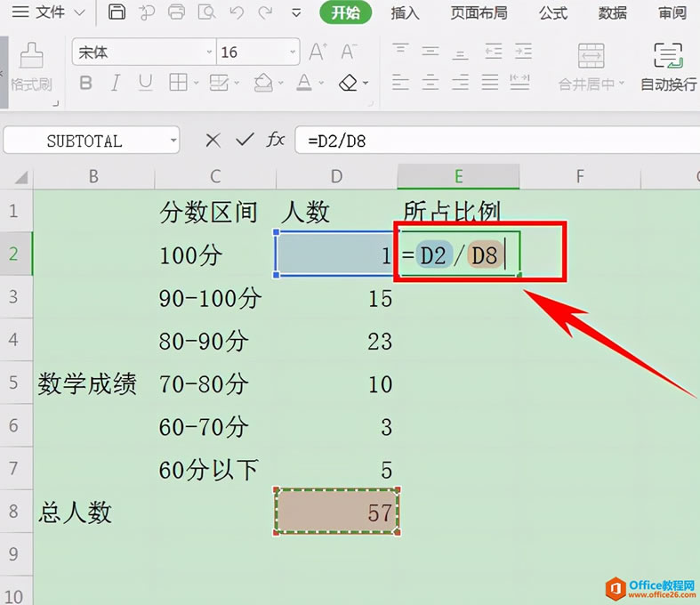
Task: Click the fill color bucket icon
Action: [263, 83]
